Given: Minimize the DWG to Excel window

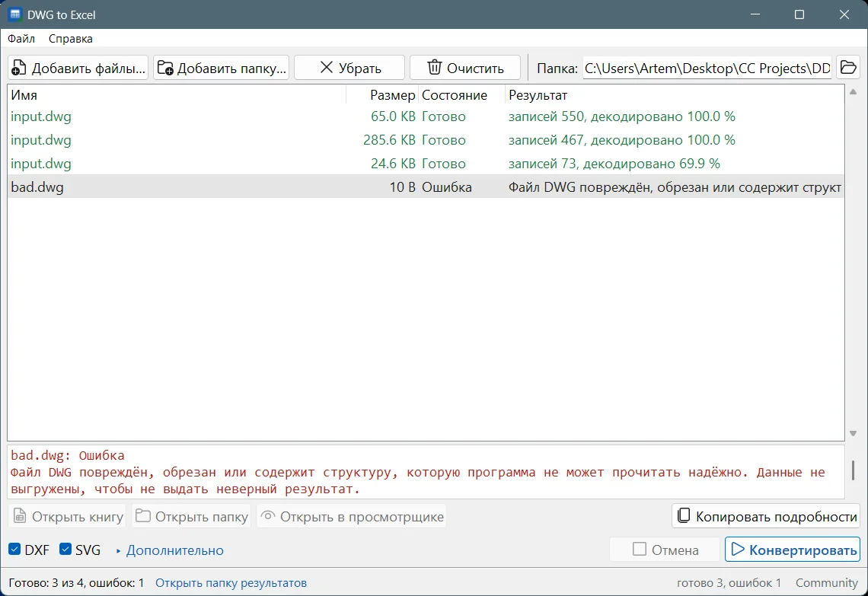Looking at the screenshot, I should click(755, 14).
